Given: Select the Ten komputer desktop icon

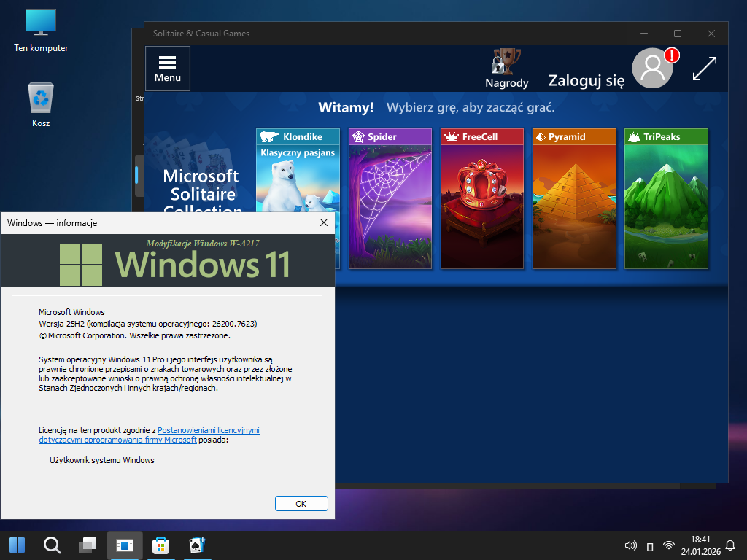Looking at the screenshot, I should [41, 29].
